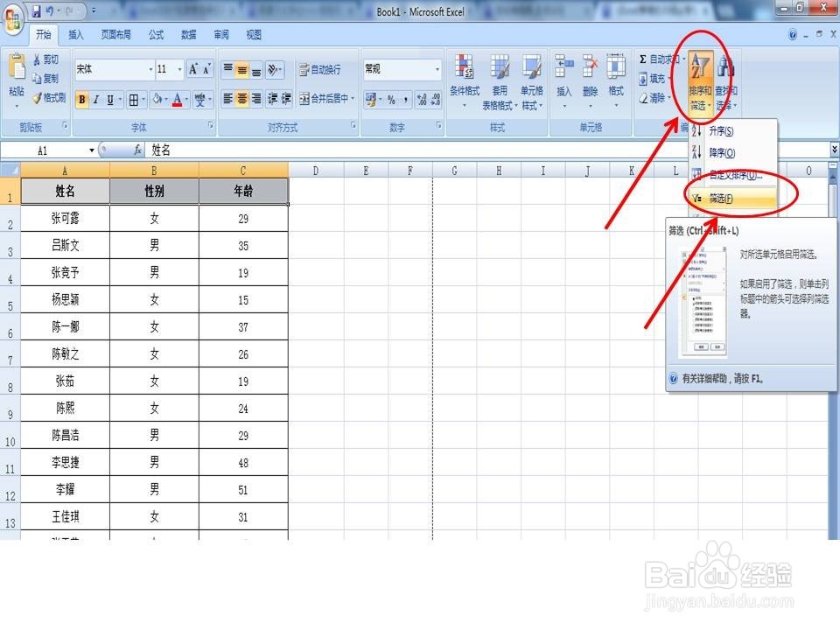Screen dimensions: 840x630
Task: Expand the clipboard 剪贴板 dialog launcher
Action: (65, 126)
